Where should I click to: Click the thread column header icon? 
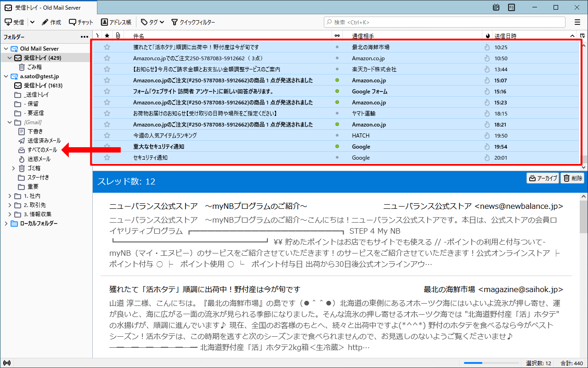pos(97,35)
